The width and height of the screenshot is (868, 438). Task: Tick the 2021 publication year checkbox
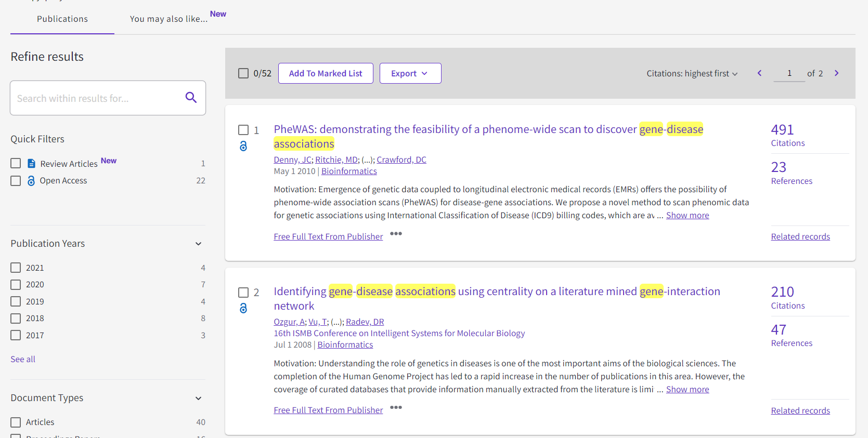pos(16,268)
